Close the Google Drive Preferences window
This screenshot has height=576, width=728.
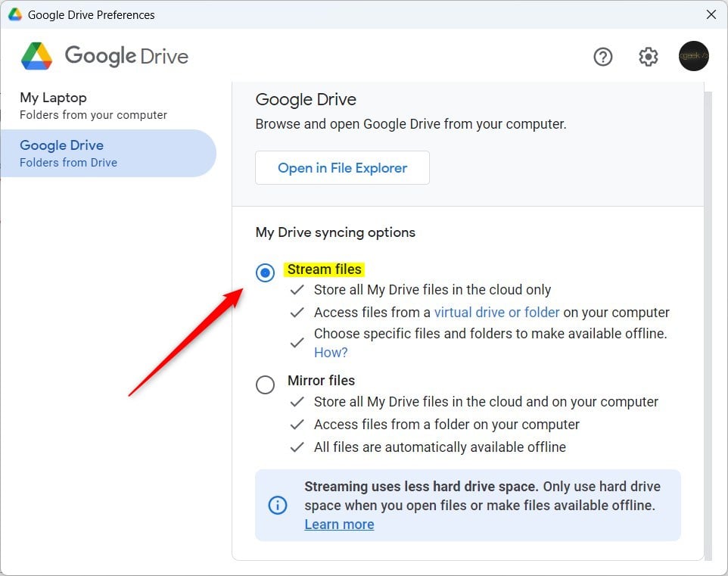(711, 14)
